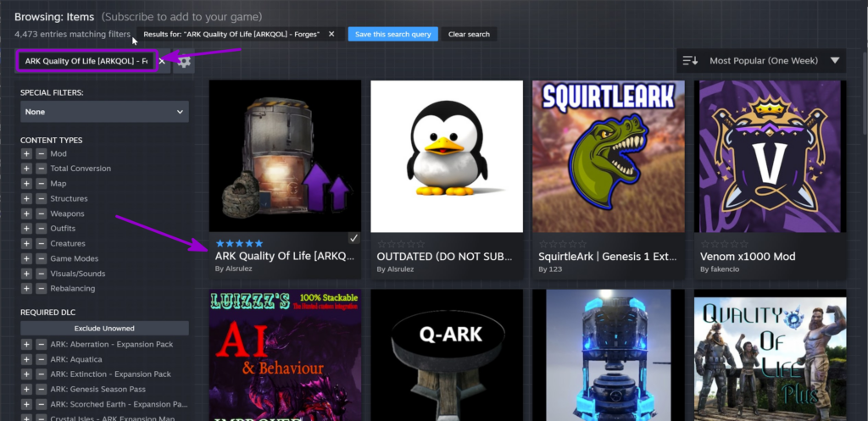Click the Clear search button
868x421 pixels.
click(x=469, y=34)
